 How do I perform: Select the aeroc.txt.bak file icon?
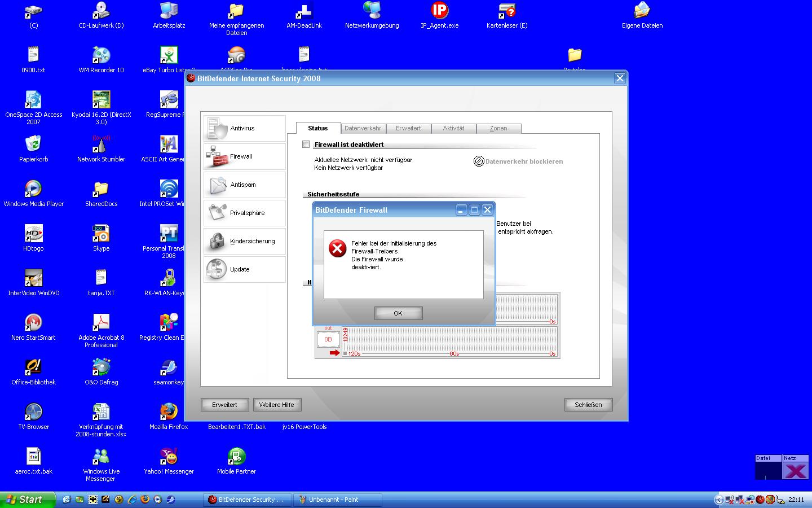[x=33, y=461]
